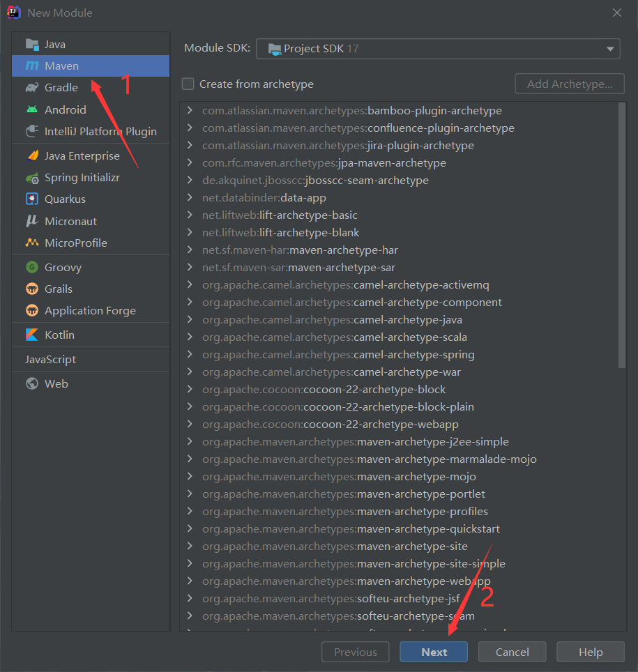Click Add Archetype... button
The image size is (638, 672).
coord(570,84)
